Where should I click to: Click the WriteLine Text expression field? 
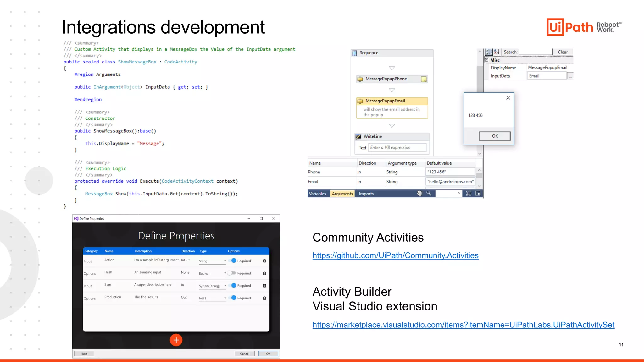coord(398,148)
